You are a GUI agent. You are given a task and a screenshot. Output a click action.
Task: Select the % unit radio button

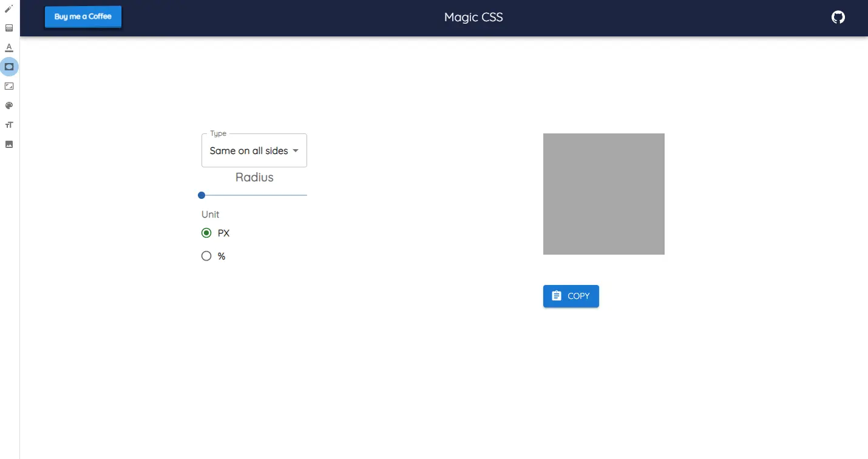point(206,256)
